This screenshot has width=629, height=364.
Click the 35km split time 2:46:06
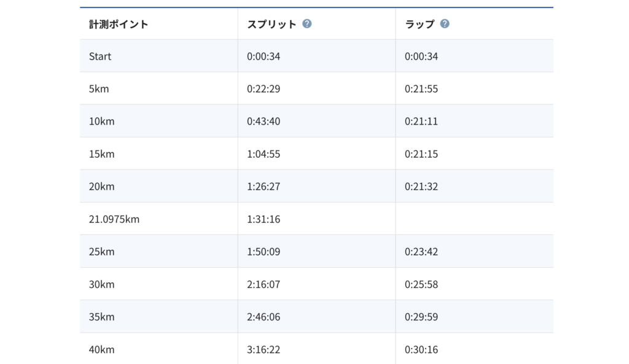pos(264,317)
